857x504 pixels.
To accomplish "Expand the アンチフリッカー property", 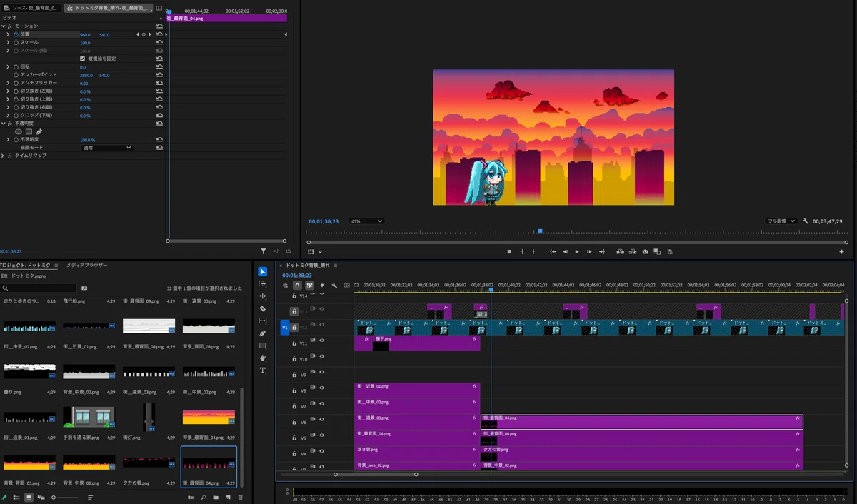I will [9, 84].
